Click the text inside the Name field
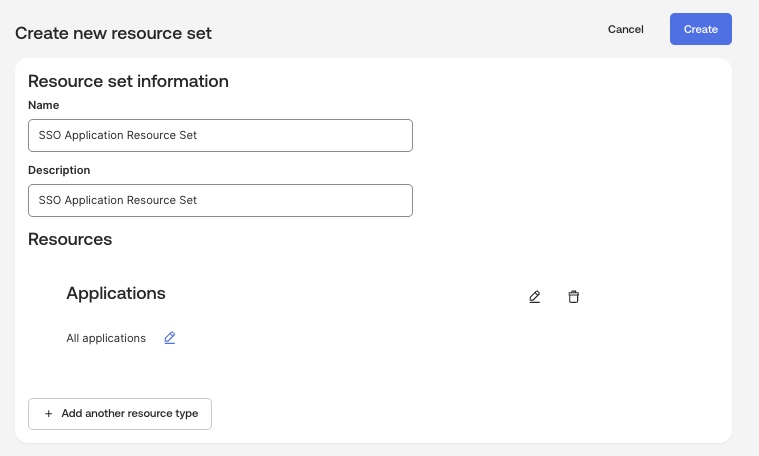 pos(117,136)
